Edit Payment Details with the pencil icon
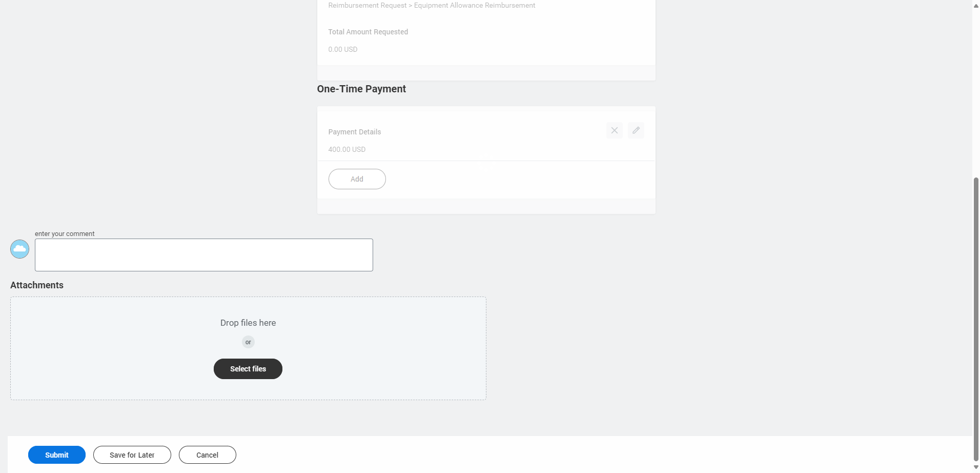 click(636, 130)
